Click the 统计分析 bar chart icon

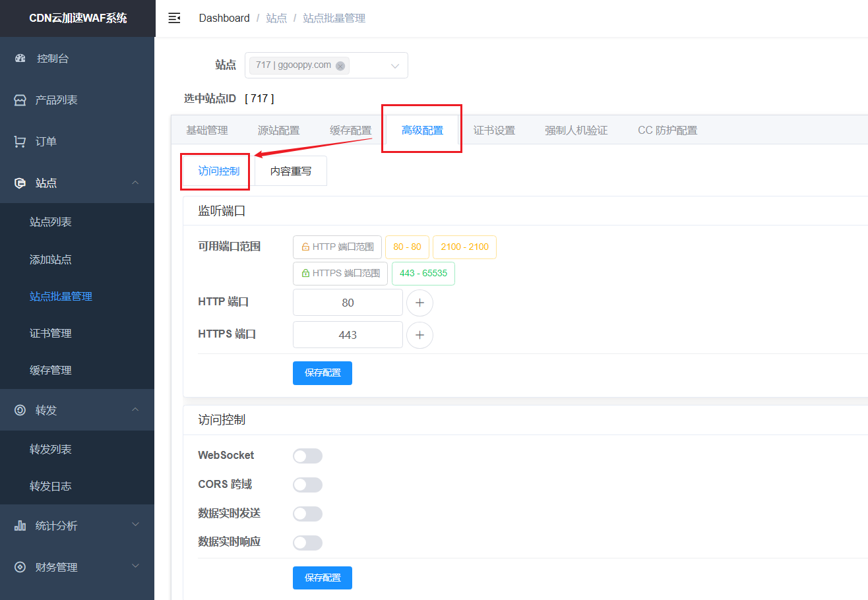[20, 525]
